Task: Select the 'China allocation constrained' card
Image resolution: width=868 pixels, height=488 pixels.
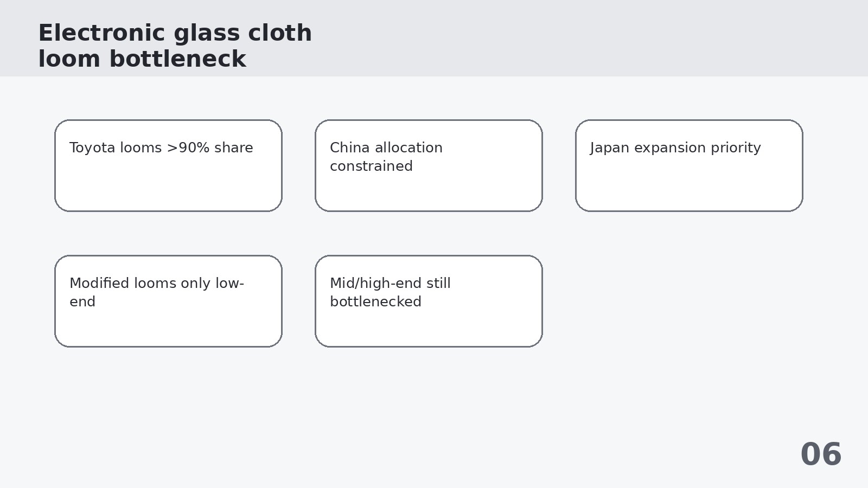Action: pos(429,165)
